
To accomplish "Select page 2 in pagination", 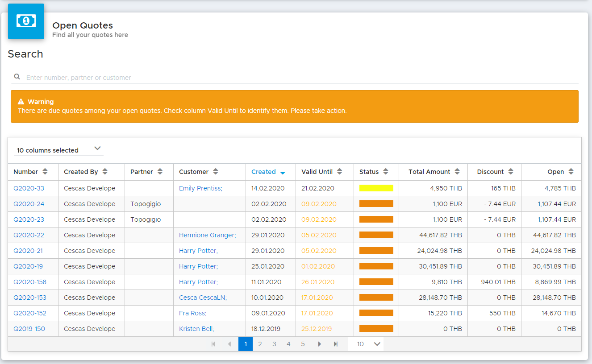I will 260,344.
